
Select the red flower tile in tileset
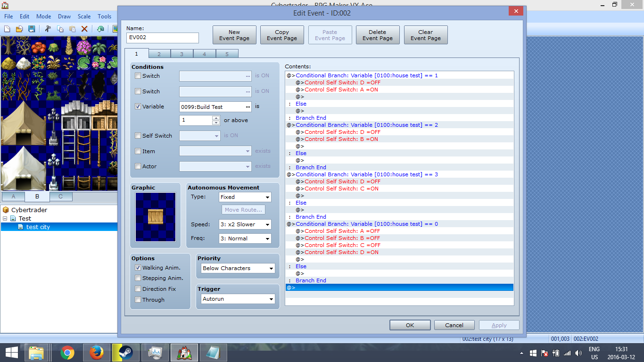[x=38, y=47]
